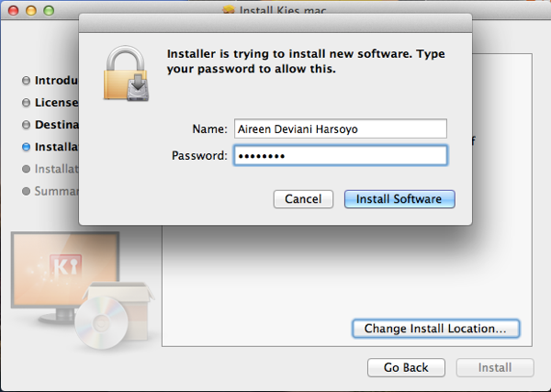Go Back to the previous installer step

pos(406,367)
